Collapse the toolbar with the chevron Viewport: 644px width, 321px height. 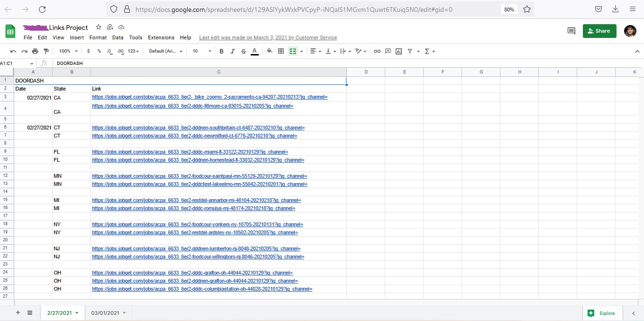pos(637,51)
